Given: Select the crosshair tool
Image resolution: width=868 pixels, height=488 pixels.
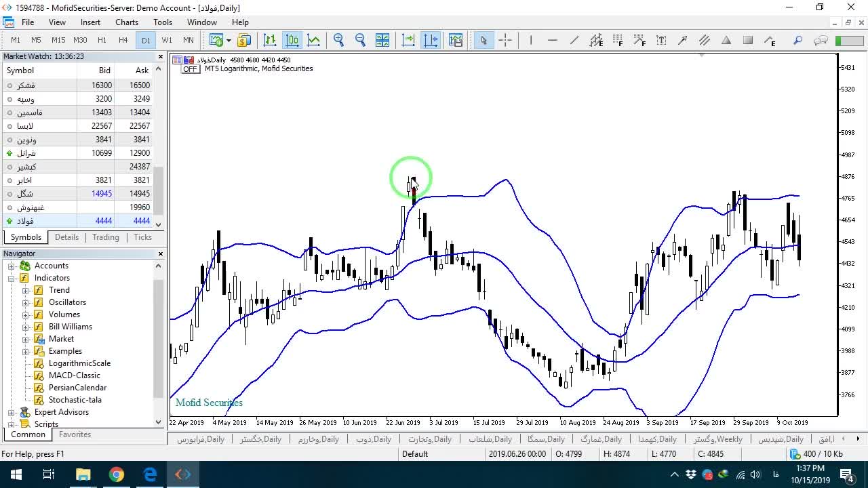Looking at the screenshot, I should [505, 40].
